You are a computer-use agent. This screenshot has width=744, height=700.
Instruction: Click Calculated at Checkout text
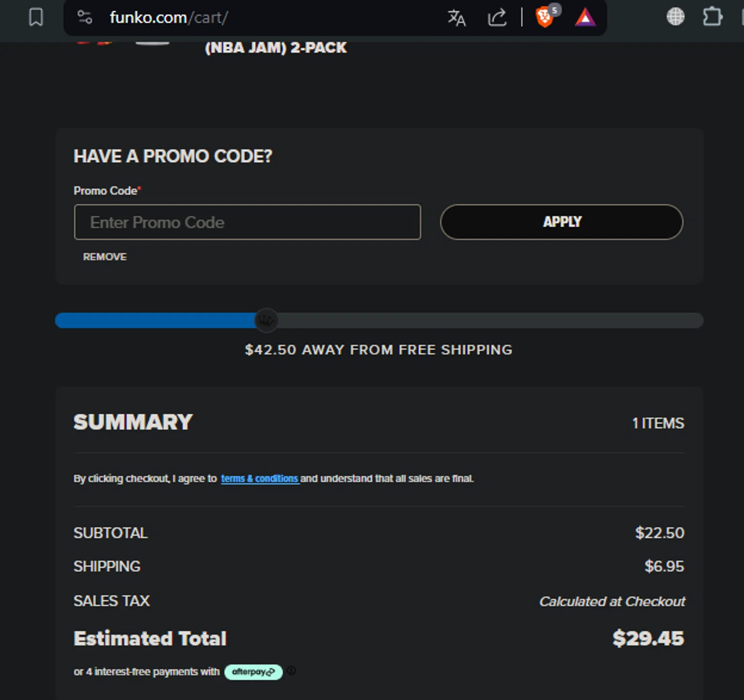click(x=612, y=601)
